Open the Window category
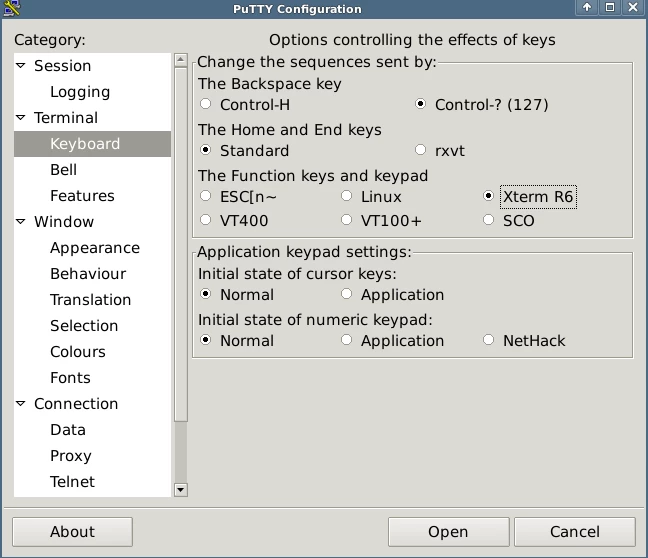648x558 pixels. tap(64, 222)
